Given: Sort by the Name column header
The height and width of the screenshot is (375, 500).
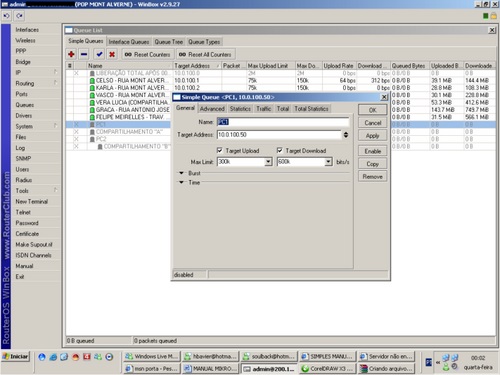Looking at the screenshot, I should 130,66.
